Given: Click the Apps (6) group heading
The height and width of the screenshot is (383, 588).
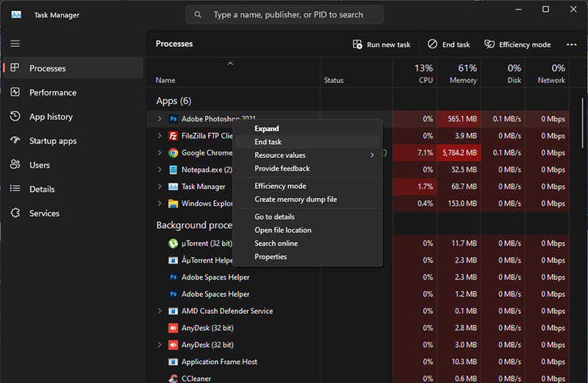Looking at the screenshot, I should point(173,101).
